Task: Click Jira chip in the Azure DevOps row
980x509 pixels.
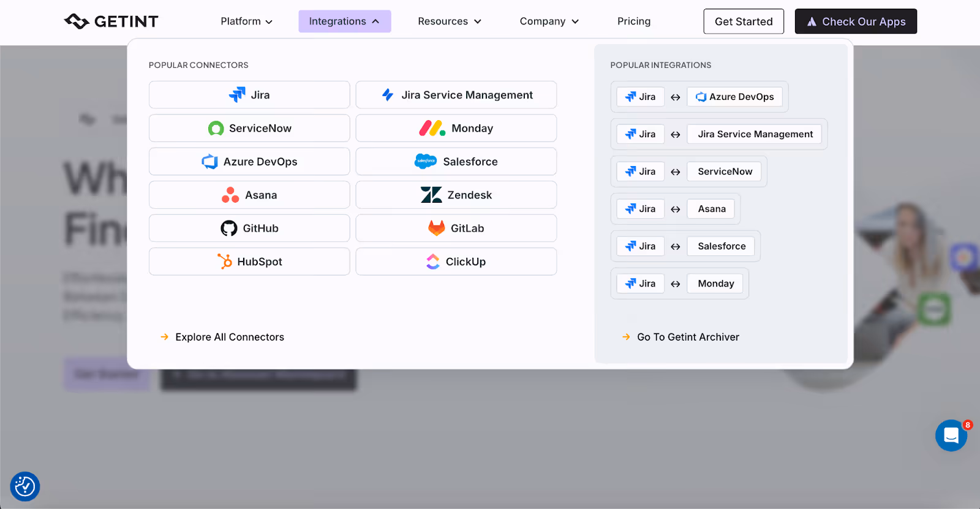Action: click(640, 97)
